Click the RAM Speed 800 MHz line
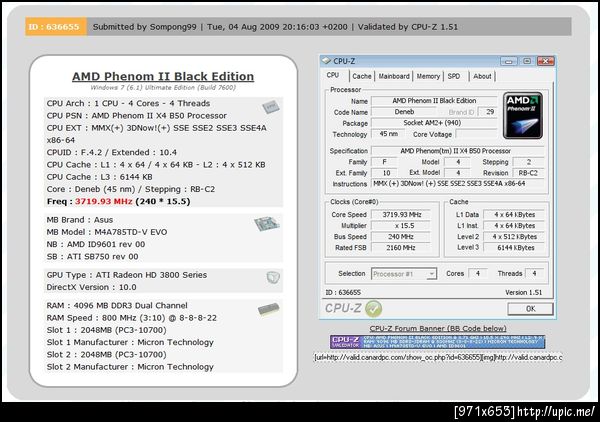This screenshot has height=422, width=600. pyautogui.click(x=132, y=318)
